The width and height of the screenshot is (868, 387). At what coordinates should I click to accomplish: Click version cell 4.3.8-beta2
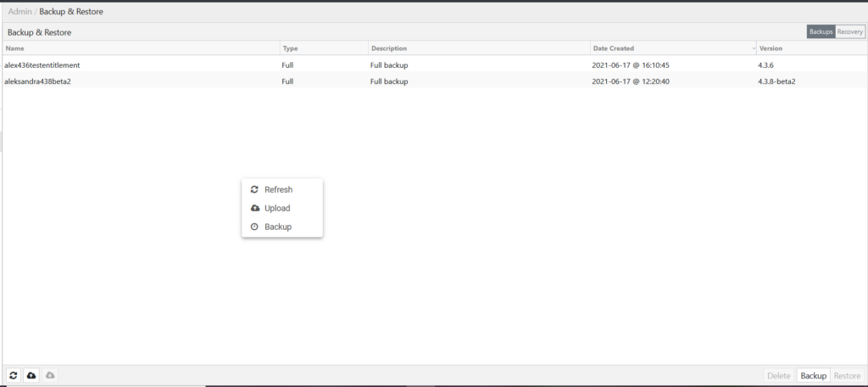[776, 81]
